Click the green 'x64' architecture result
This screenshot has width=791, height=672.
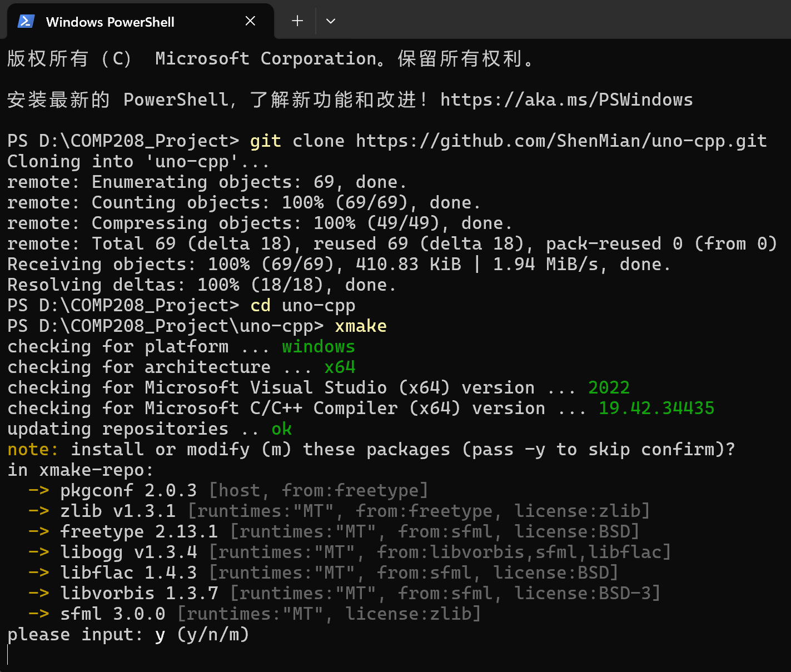coord(340,367)
